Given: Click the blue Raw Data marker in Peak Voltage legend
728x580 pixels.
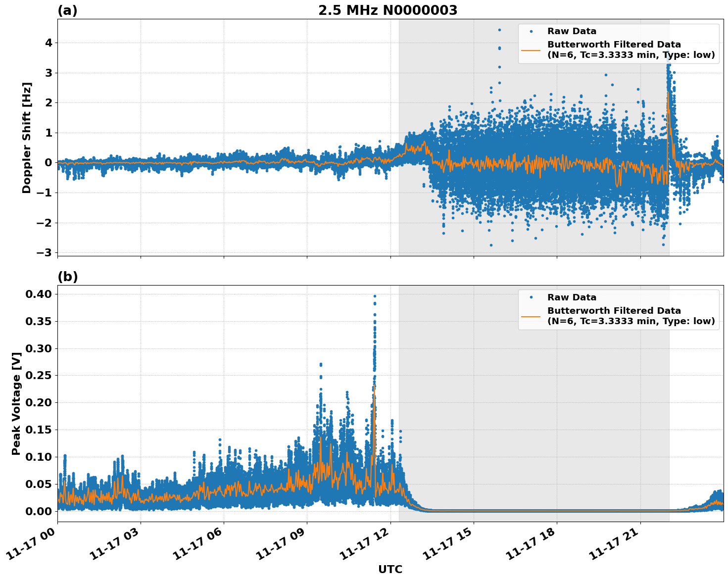Looking at the screenshot, I should click(531, 298).
